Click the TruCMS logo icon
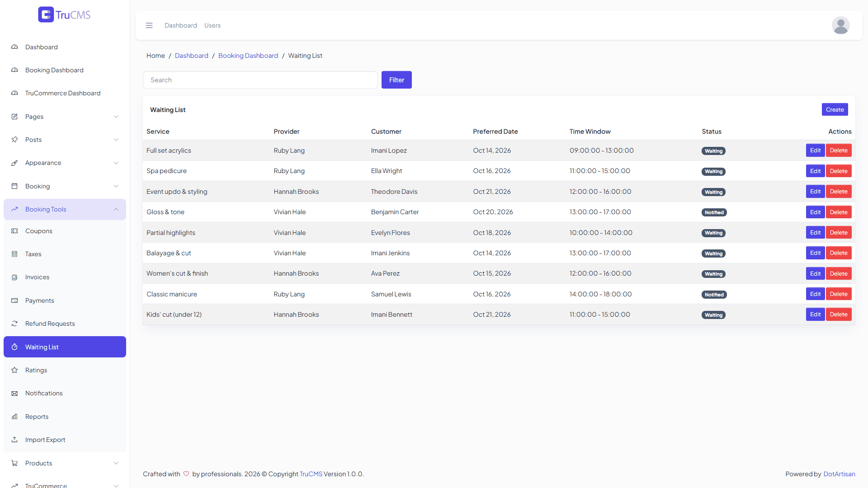The height and width of the screenshot is (488, 868). point(46,14)
